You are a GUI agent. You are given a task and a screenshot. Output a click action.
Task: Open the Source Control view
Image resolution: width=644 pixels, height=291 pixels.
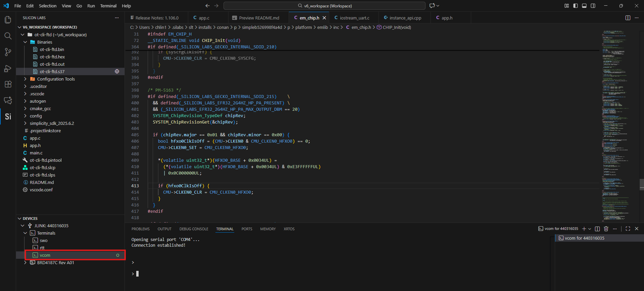click(x=8, y=52)
